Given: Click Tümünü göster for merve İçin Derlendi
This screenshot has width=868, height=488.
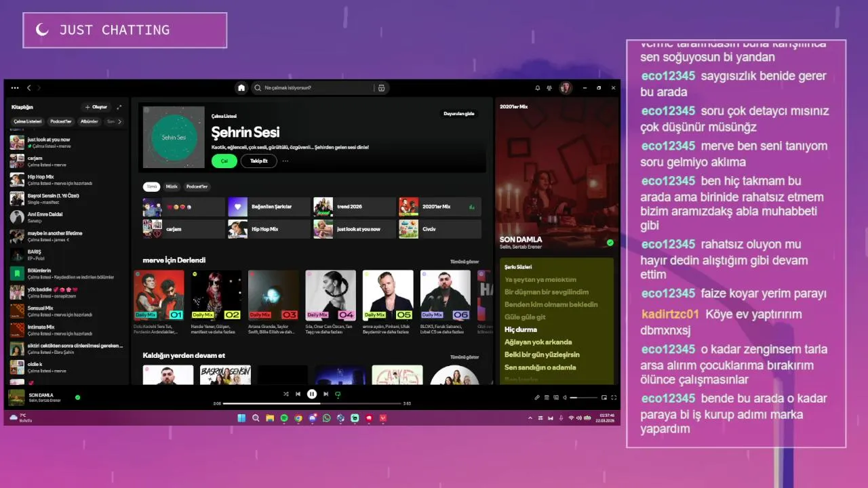Looking at the screenshot, I should pyautogui.click(x=465, y=262).
